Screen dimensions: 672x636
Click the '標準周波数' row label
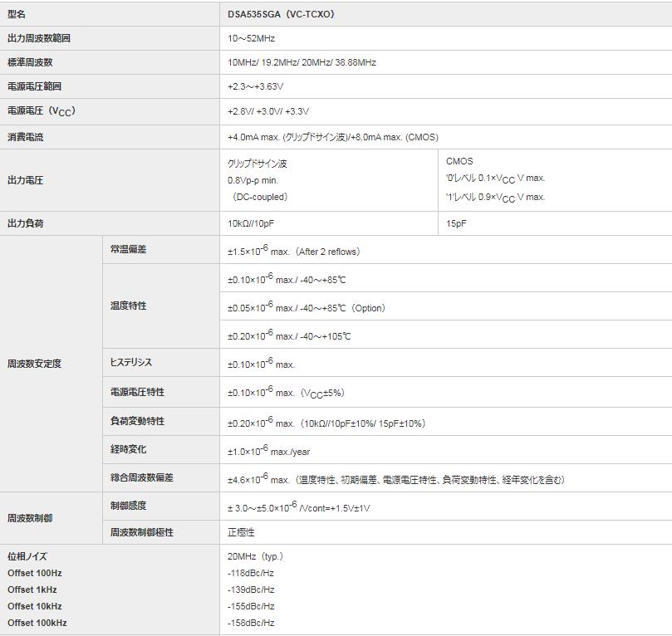pos(30,62)
